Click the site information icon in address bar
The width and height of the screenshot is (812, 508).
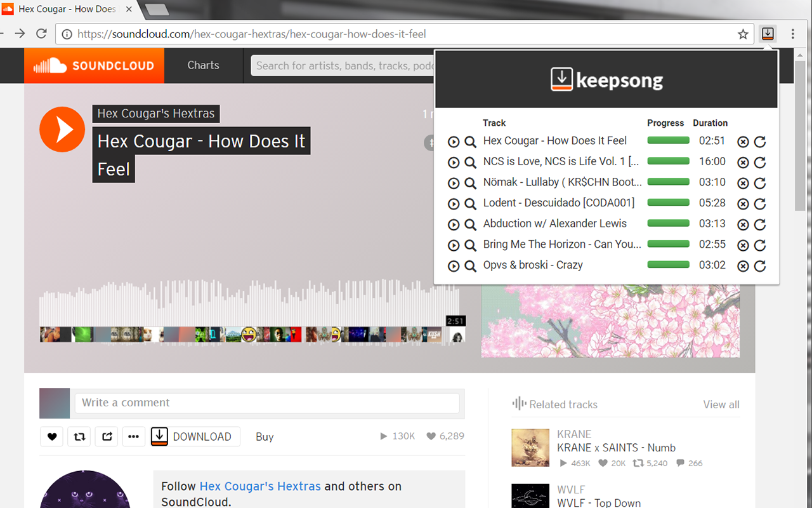(x=67, y=34)
